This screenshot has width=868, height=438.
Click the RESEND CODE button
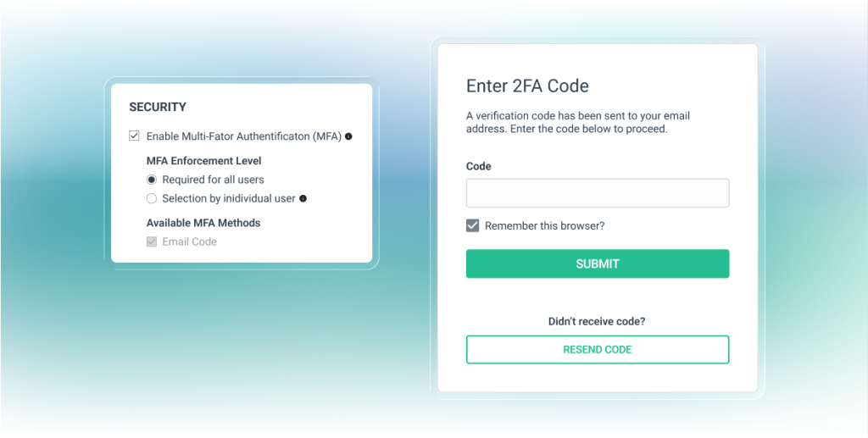point(598,349)
